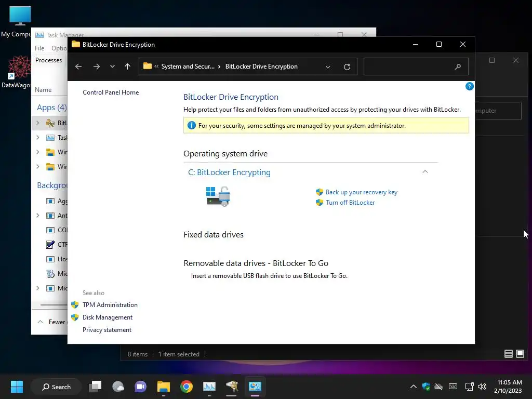Open File Explorer from taskbar

point(164,387)
